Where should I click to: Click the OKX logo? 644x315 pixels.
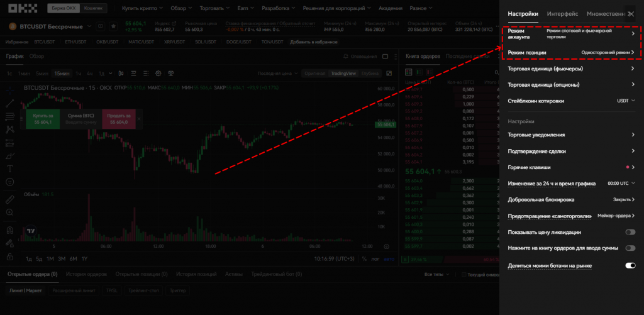click(23, 8)
